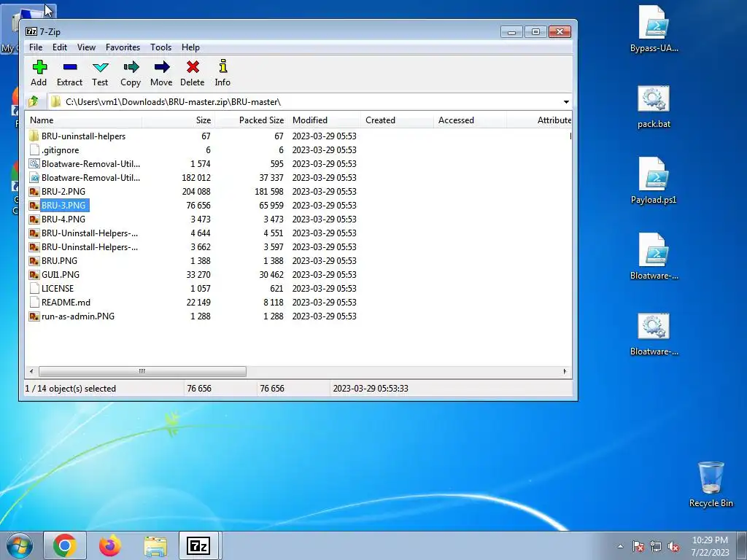Open the Recycle Bin desktop icon
The height and width of the screenshot is (560, 747).
click(711, 478)
